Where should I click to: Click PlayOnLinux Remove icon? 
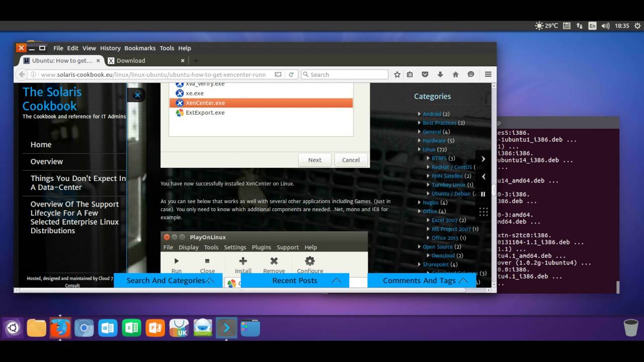pyautogui.click(x=274, y=261)
